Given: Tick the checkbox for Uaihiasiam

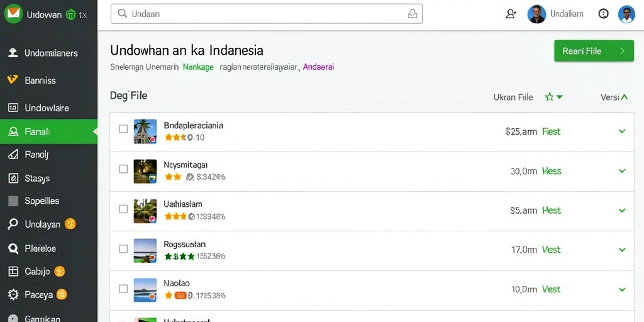Looking at the screenshot, I should 123,209.
